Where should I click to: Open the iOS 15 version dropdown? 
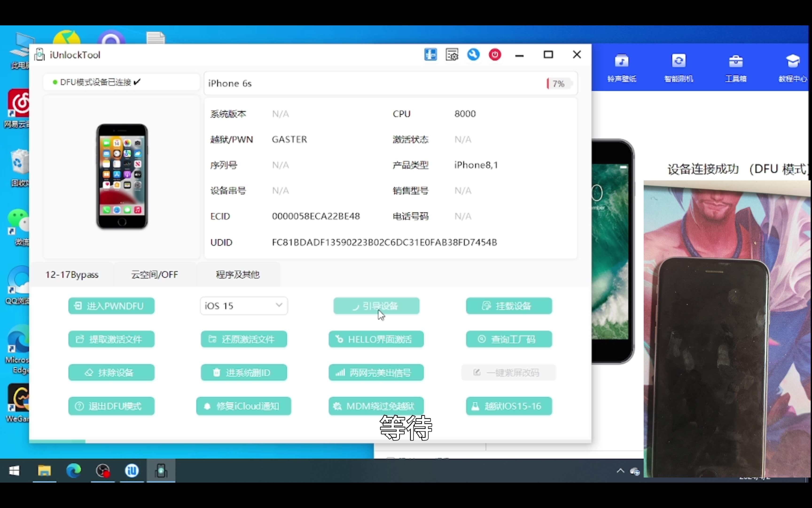click(x=244, y=306)
